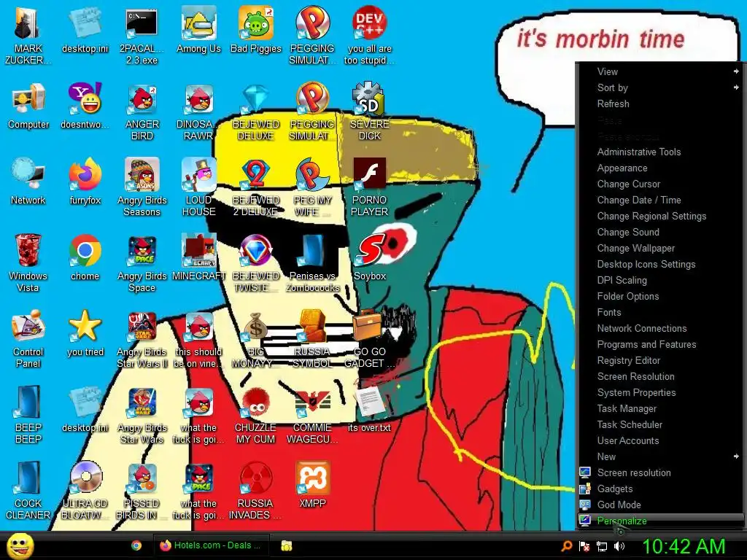Click the search magnifier tray icon
The height and width of the screenshot is (560, 747).
(566, 545)
